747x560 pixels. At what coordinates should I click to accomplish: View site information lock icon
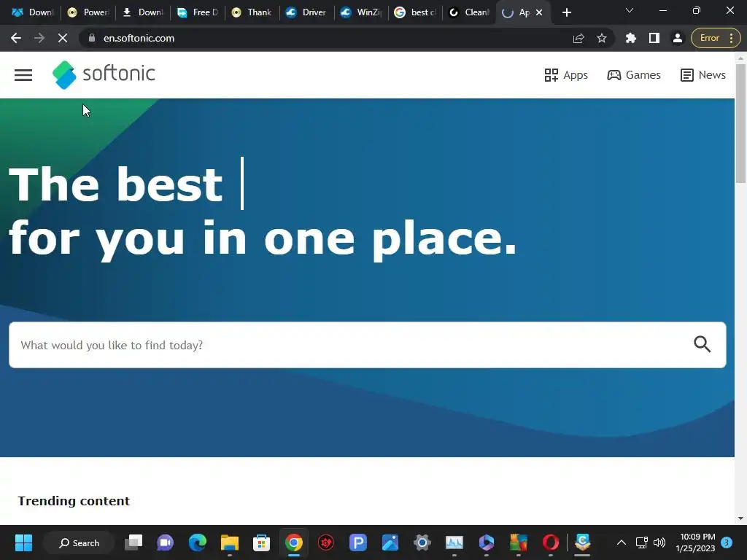tap(92, 38)
